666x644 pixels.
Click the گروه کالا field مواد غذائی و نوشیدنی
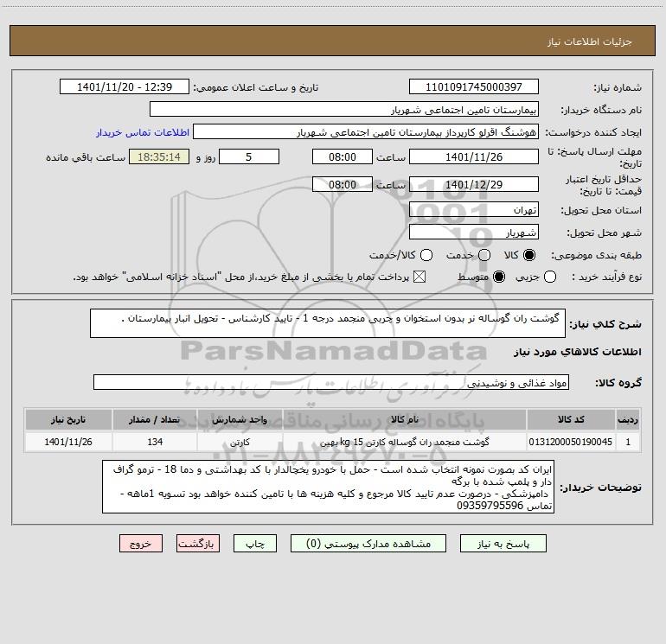click(331, 382)
